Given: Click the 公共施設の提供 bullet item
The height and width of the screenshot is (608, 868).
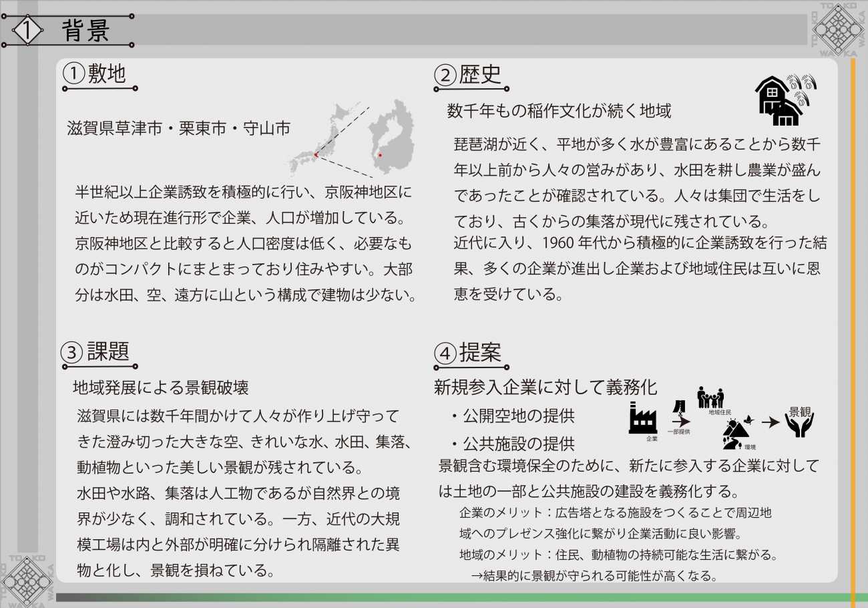Looking at the screenshot, I should (x=512, y=444).
